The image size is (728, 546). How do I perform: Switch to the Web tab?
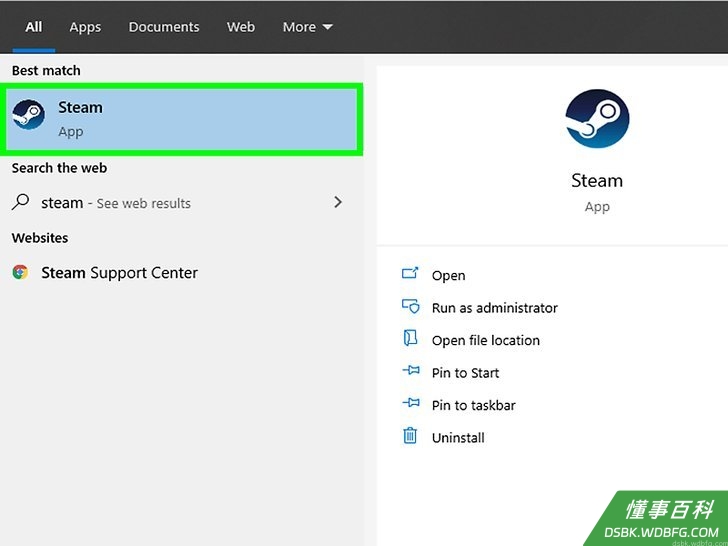[240, 27]
